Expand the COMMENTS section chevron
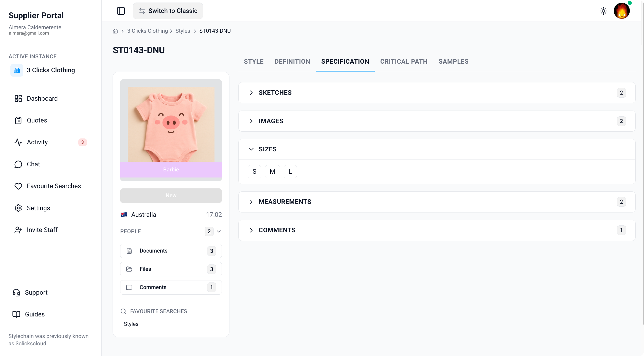 click(x=251, y=230)
